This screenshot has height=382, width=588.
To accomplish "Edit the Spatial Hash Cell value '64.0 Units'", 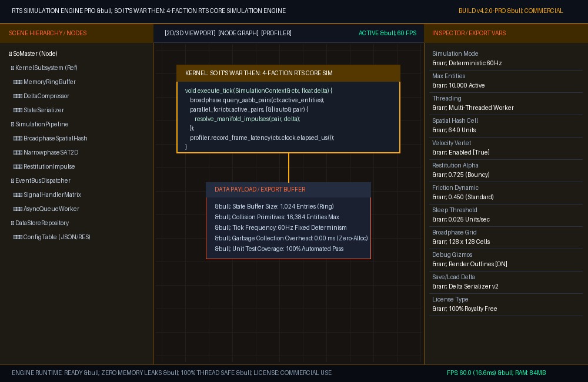I will [454, 130].
